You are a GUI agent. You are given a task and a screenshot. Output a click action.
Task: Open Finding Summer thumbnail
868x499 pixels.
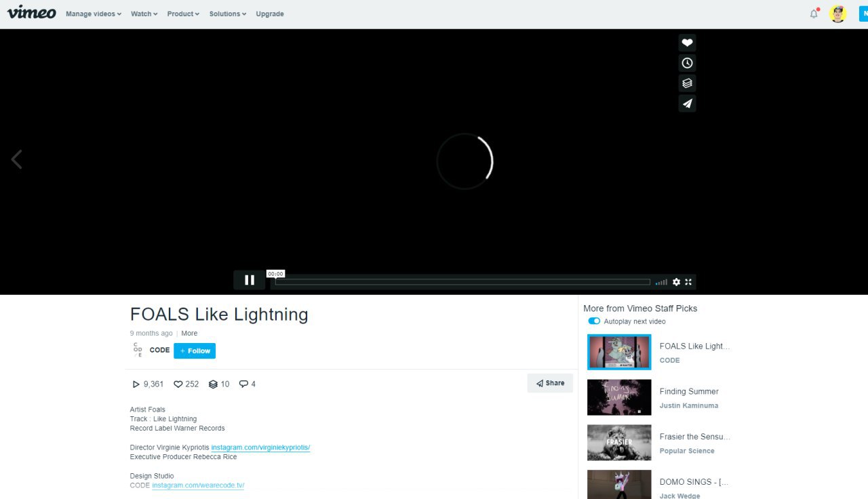point(619,397)
